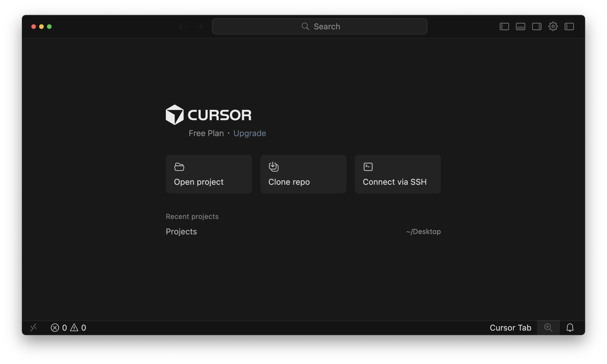Toggle the secondary sidebar

coord(537,26)
